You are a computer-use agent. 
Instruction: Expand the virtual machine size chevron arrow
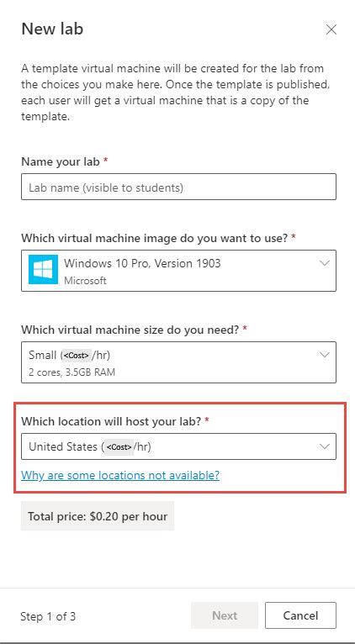pyautogui.click(x=325, y=355)
